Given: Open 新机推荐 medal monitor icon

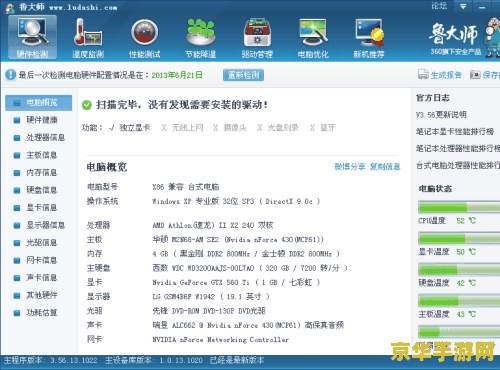Looking at the screenshot, I should click(369, 37).
